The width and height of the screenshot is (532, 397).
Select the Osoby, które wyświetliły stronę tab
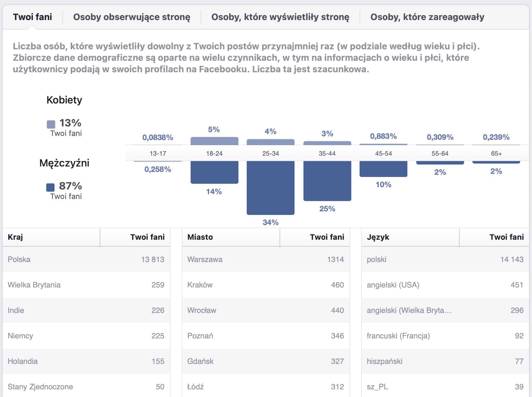tap(280, 17)
